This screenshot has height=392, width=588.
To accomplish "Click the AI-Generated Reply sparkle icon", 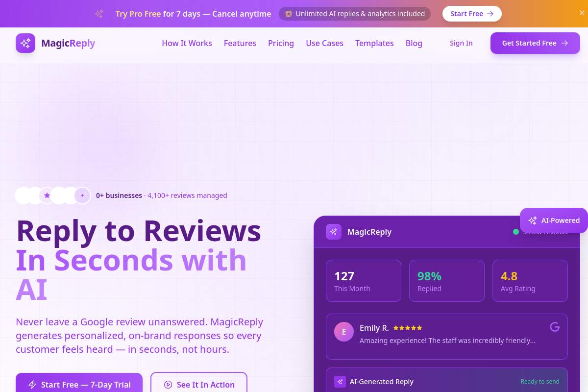I will coord(340,382).
